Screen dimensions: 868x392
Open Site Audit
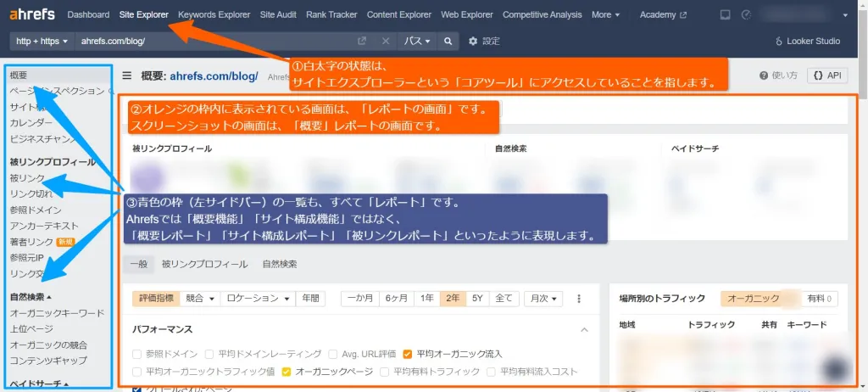(278, 15)
